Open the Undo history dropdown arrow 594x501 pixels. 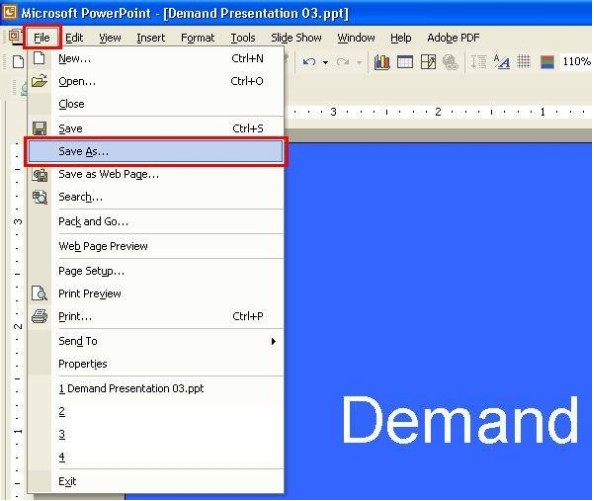325,62
